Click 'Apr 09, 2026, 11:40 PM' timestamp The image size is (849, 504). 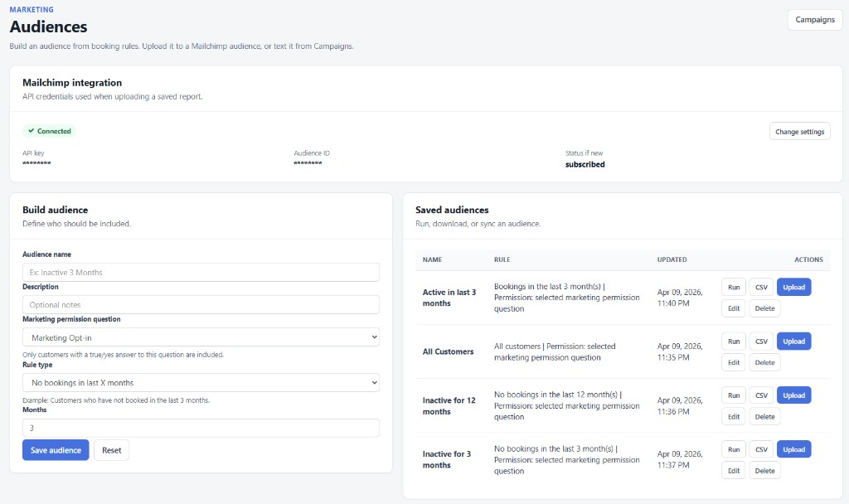pyautogui.click(x=680, y=298)
